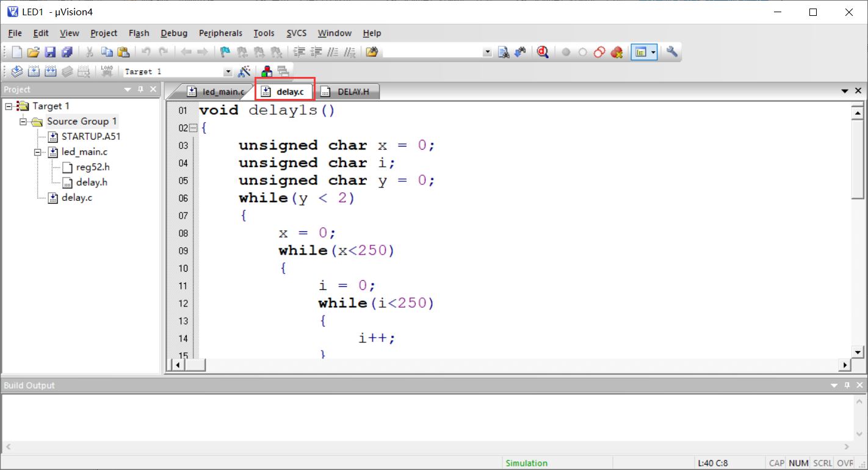Image resolution: width=868 pixels, height=470 pixels.
Task: Open the Debug menu
Action: click(174, 33)
